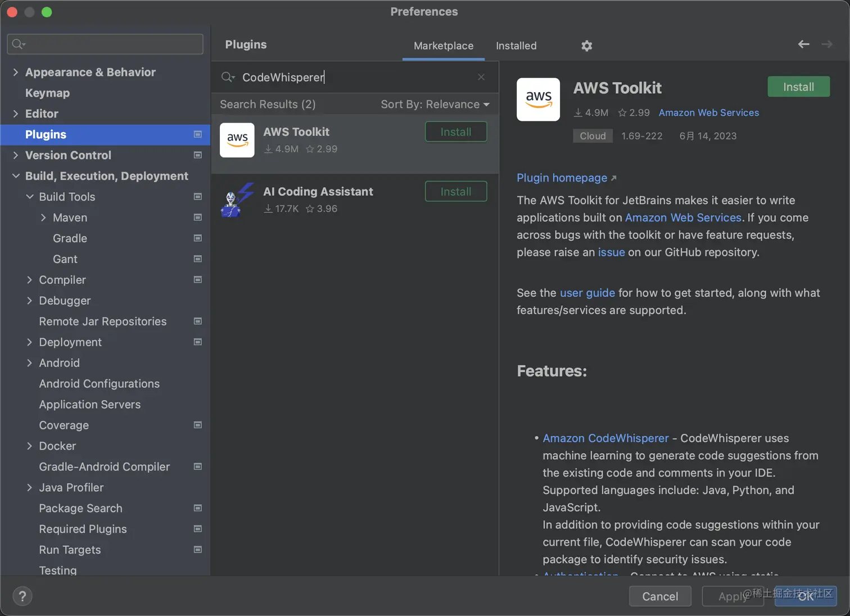Click the settings search field

pos(105,44)
